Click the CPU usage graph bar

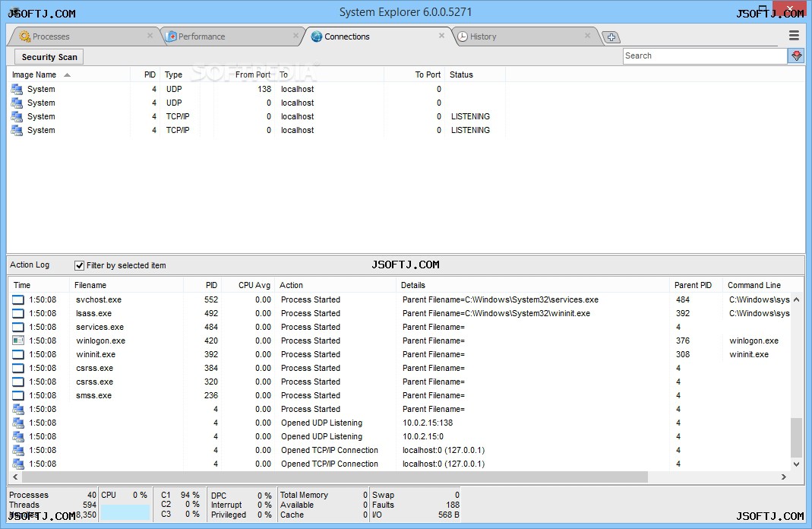125,512
